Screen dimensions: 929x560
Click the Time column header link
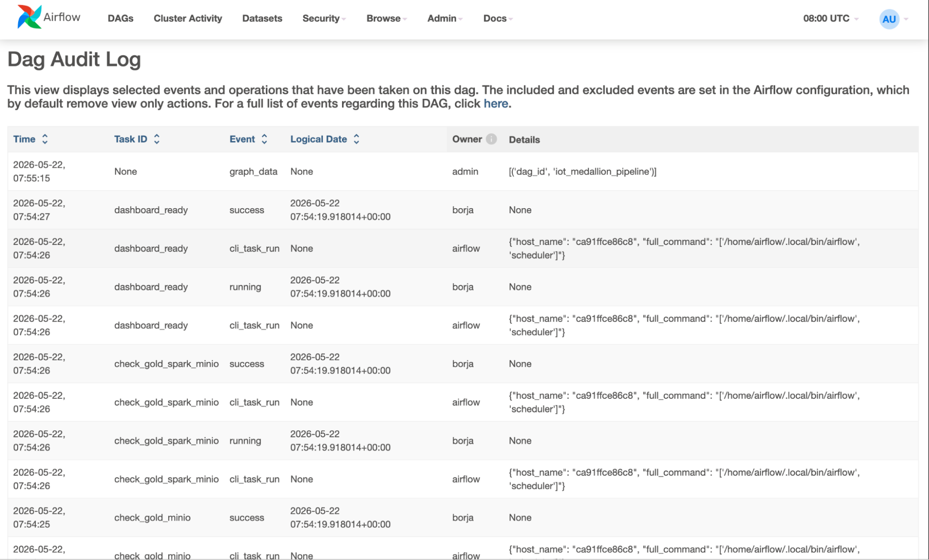coord(24,139)
